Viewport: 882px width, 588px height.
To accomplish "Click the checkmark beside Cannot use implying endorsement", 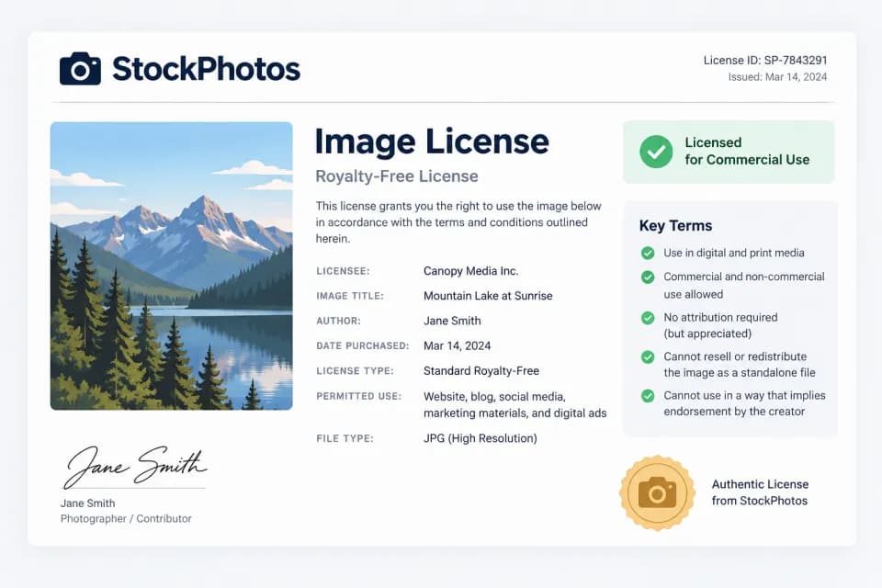I will tap(648, 396).
